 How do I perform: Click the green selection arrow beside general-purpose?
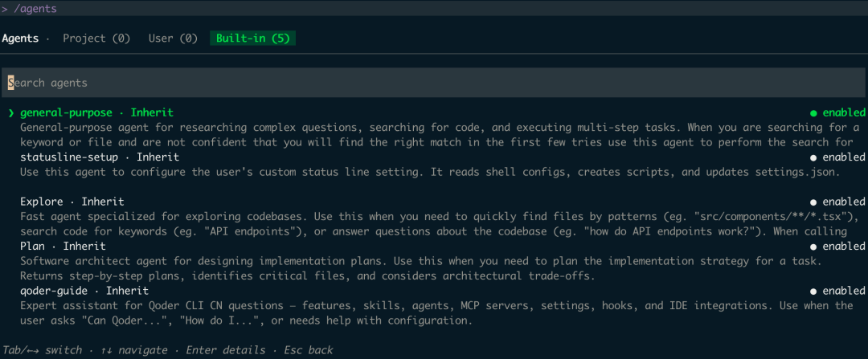11,113
